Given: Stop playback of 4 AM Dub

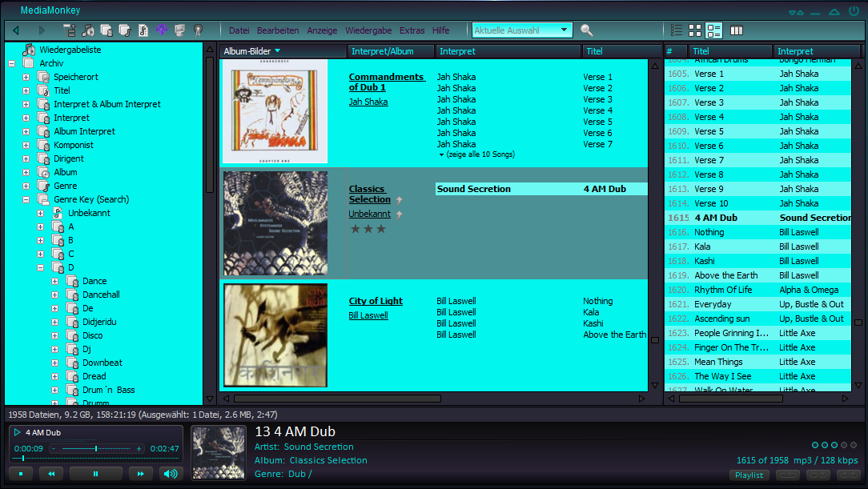Looking at the screenshot, I should (21, 474).
